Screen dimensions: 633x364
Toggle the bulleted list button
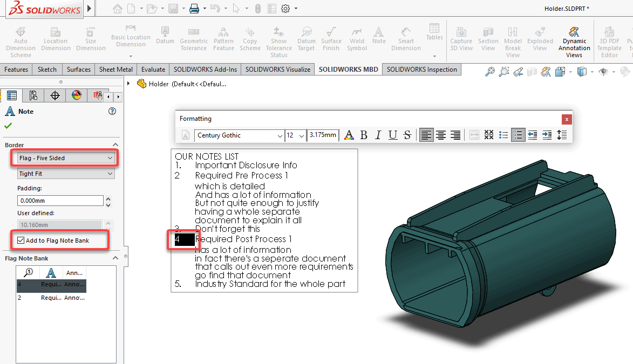point(503,135)
